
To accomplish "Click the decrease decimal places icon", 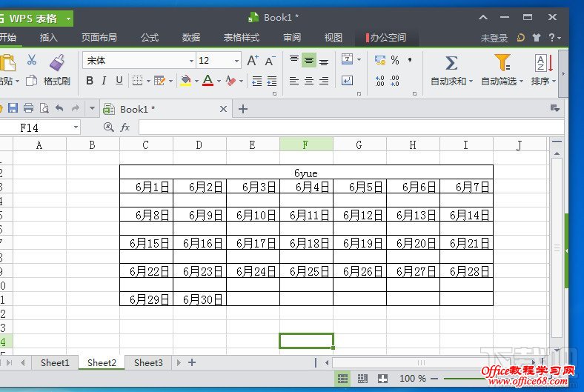I will point(395,81).
